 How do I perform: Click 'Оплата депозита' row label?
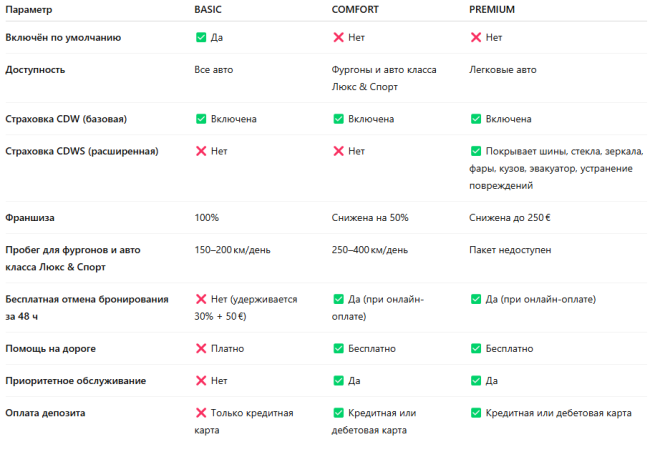coord(45,413)
